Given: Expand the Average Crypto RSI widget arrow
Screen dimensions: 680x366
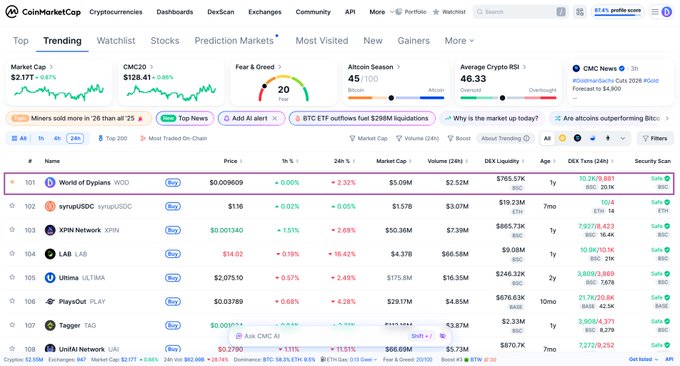Looking at the screenshot, I should point(524,67).
